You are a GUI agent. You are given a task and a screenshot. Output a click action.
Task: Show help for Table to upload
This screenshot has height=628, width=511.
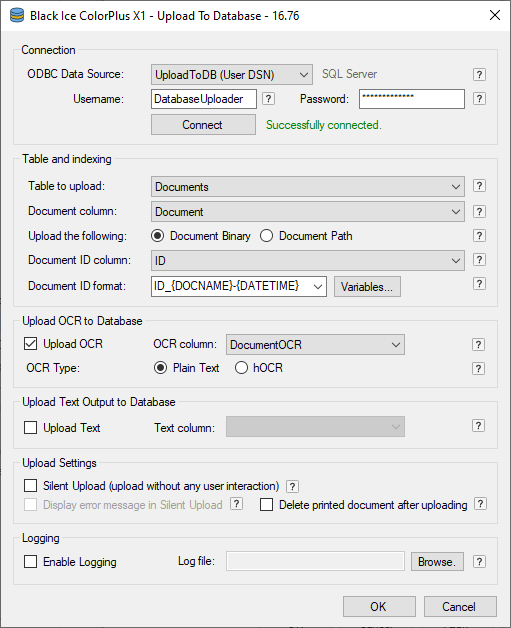(479, 186)
